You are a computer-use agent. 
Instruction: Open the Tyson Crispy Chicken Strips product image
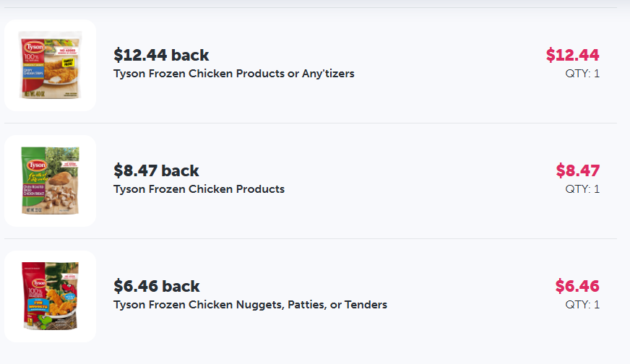51,65
